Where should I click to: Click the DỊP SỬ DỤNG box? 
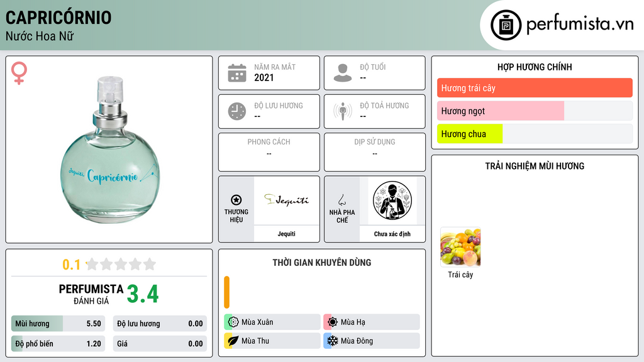(x=375, y=152)
